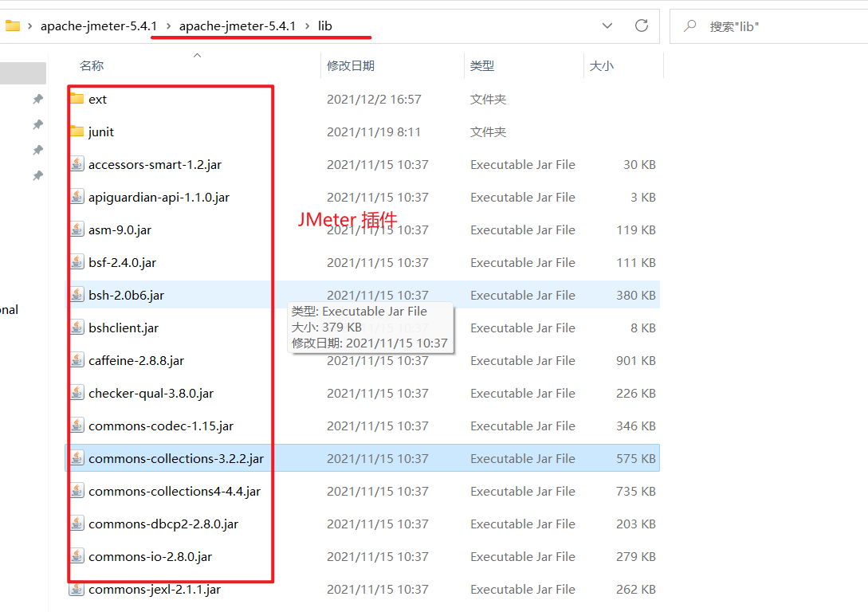Viewport: 868px width, 612px height.
Task: Click the first quick access pin icon
Action: [x=37, y=99]
